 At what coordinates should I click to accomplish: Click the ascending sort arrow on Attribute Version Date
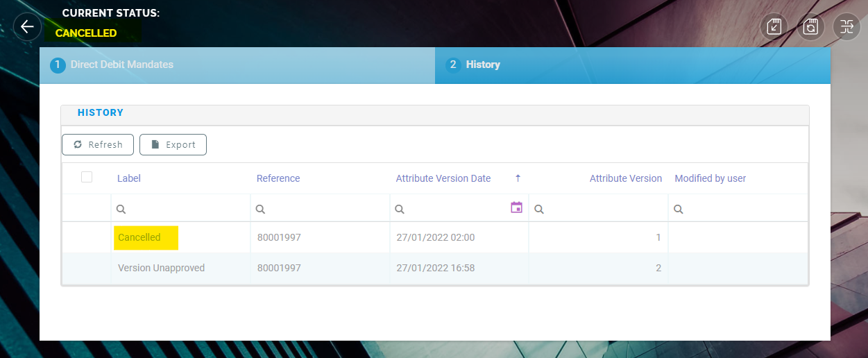pyautogui.click(x=518, y=178)
